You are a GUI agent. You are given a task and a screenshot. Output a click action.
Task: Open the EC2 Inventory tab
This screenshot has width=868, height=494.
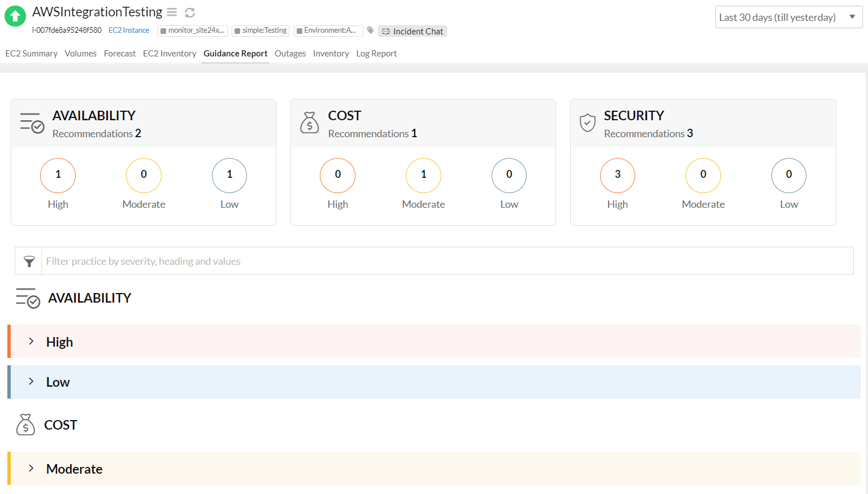170,54
